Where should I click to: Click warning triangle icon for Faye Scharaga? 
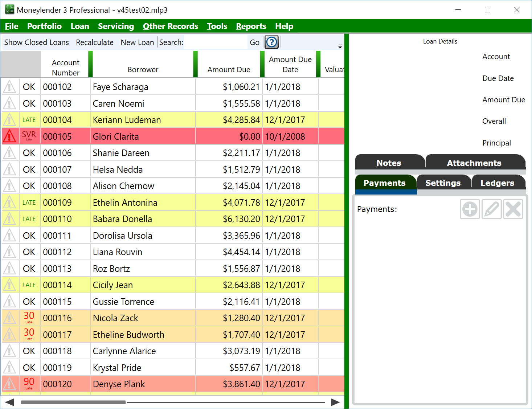click(x=9, y=87)
